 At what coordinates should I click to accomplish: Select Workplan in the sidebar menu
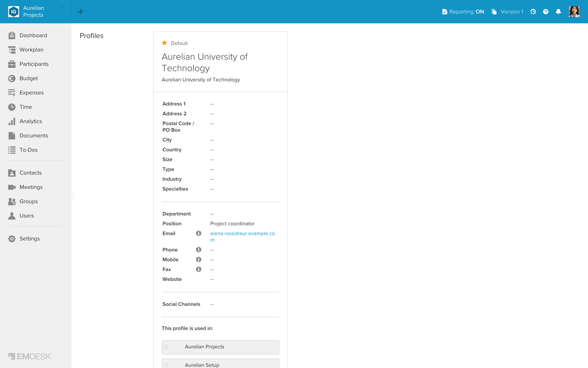pyautogui.click(x=31, y=50)
